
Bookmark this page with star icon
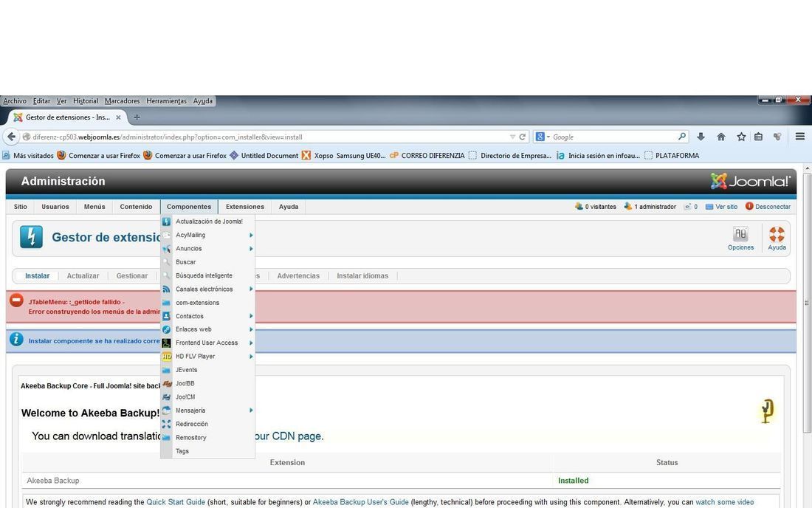click(x=741, y=137)
